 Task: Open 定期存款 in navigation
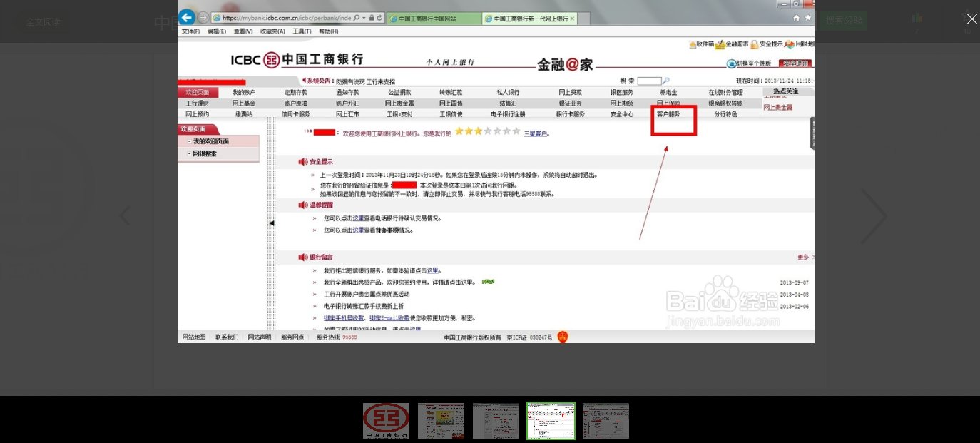point(295,93)
